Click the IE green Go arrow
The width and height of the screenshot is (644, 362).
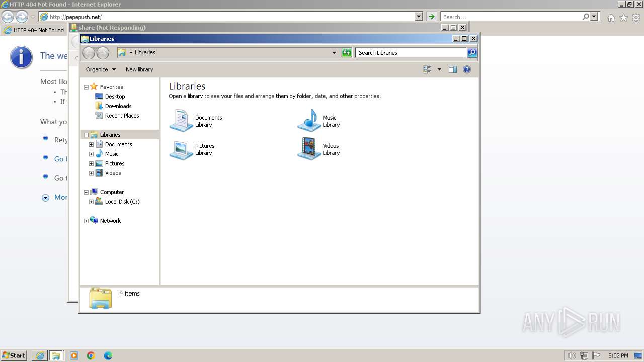coord(431,17)
